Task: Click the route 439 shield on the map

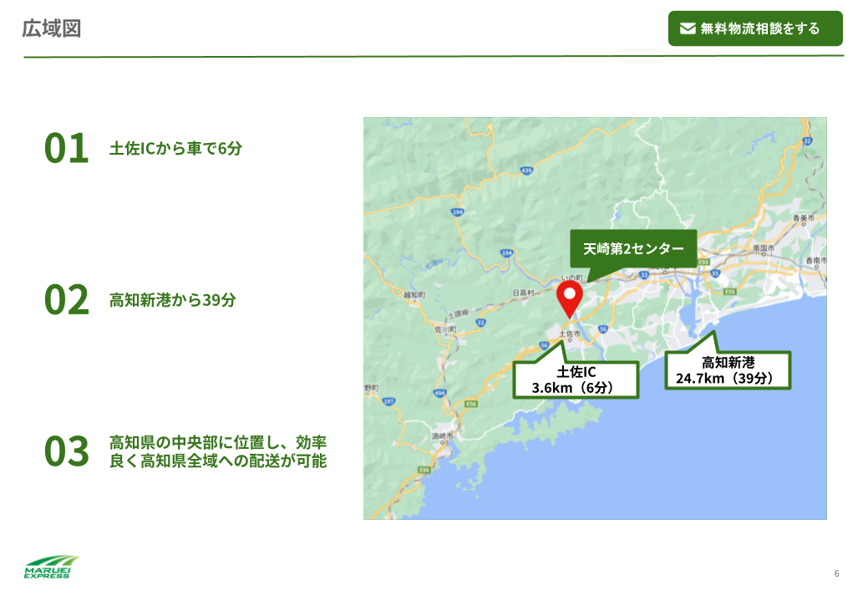Action: click(x=525, y=171)
